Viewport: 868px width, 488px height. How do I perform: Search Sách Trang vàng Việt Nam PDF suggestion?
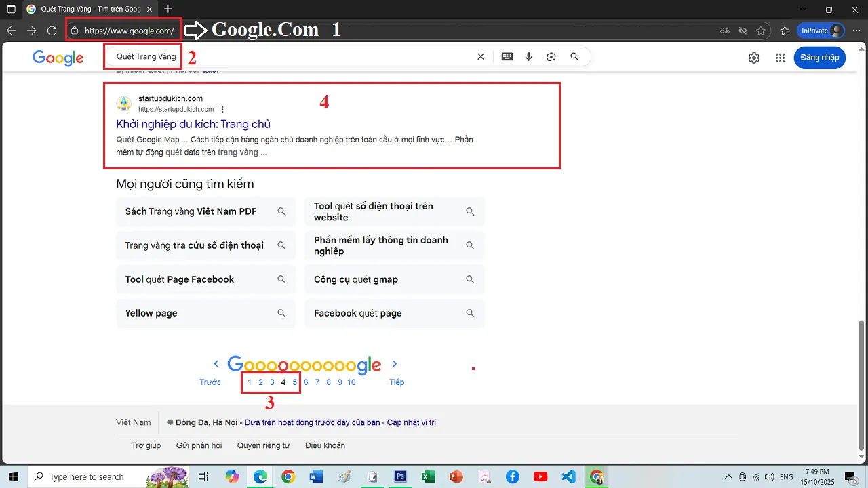click(206, 211)
